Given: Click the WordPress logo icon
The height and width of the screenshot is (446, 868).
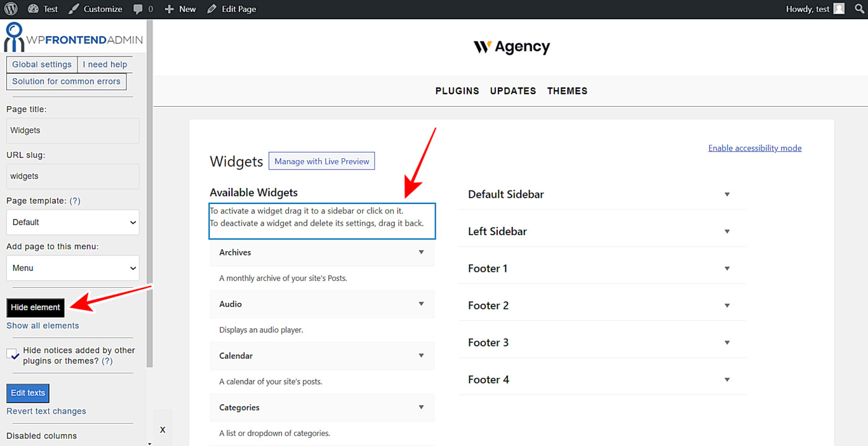Looking at the screenshot, I should tap(11, 9).
